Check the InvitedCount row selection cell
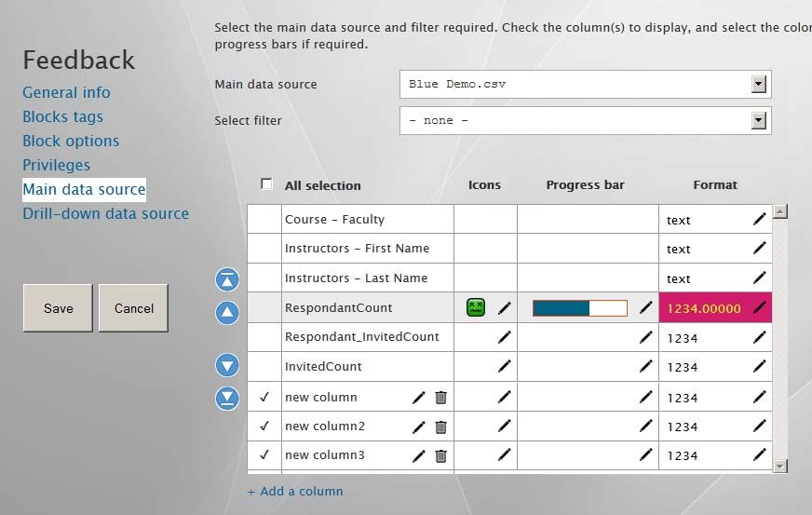The image size is (812, 515). tap(264, 366)
